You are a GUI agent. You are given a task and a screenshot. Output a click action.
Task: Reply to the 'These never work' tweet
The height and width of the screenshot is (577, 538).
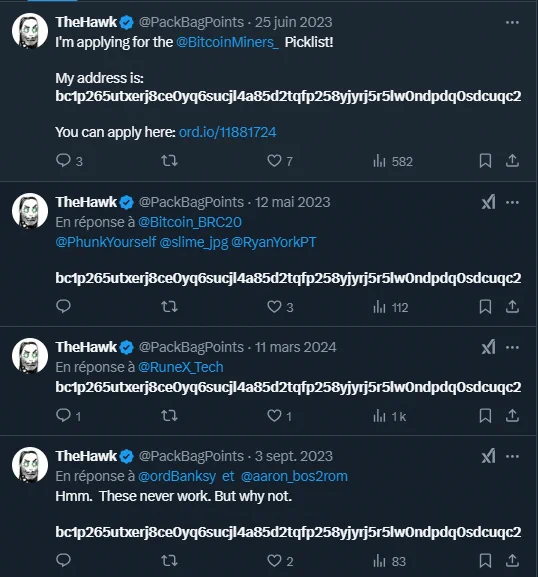click(63, 560)
